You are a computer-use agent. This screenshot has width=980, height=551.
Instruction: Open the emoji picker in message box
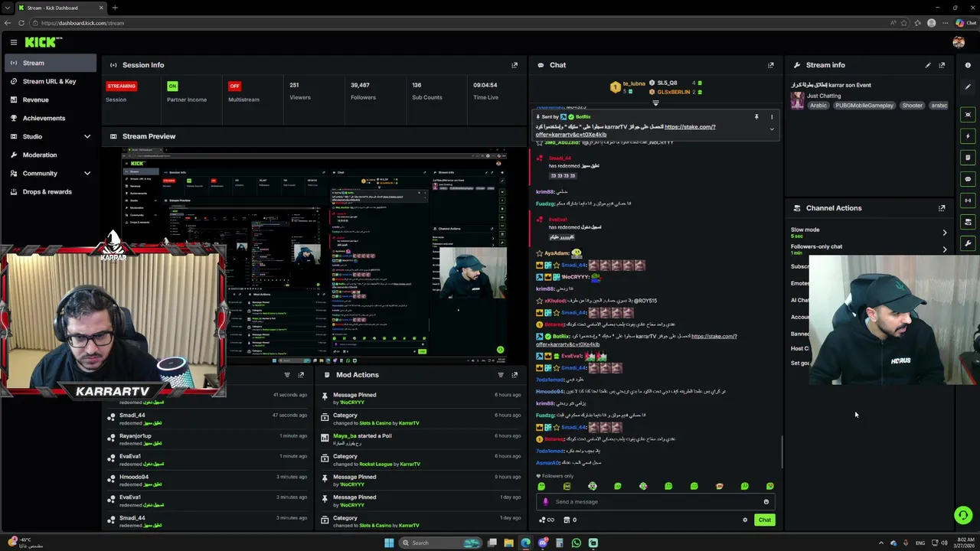coord(766,502)
